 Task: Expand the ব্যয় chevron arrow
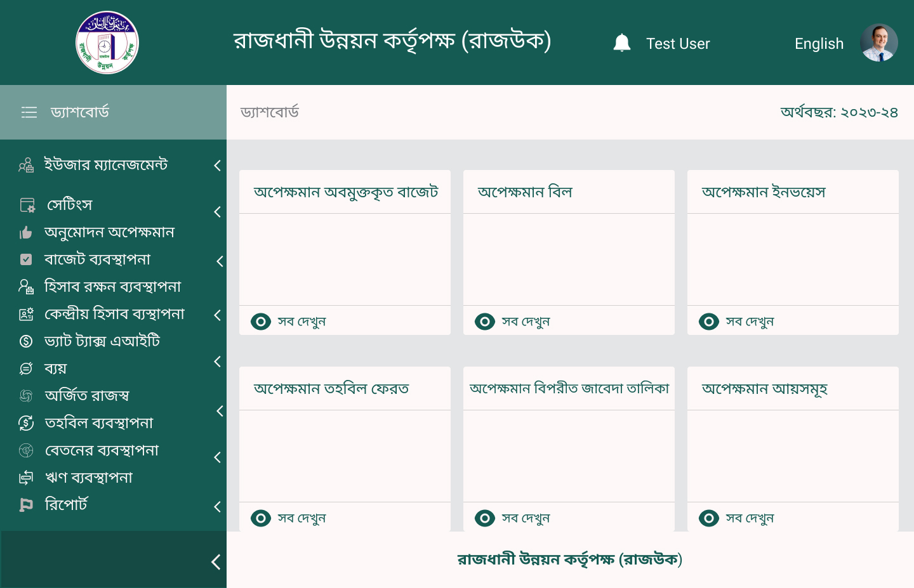pyautogui.click(x=217, y=362)
